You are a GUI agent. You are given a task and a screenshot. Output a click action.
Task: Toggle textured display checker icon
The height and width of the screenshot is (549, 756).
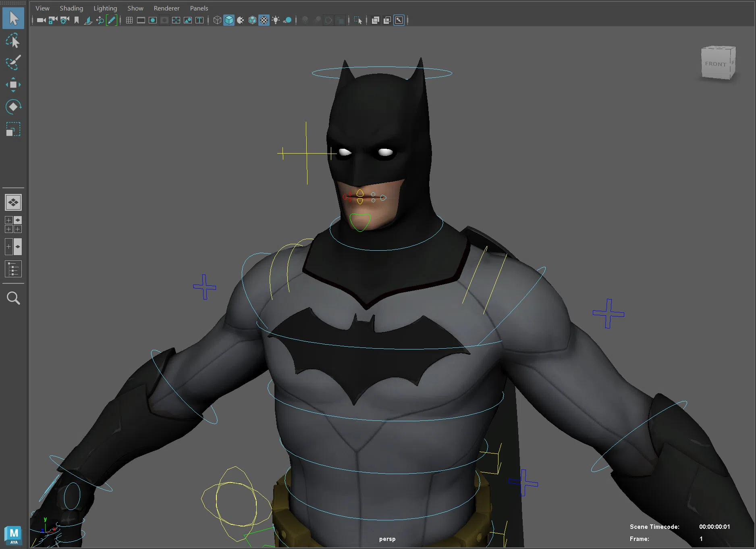264,20
